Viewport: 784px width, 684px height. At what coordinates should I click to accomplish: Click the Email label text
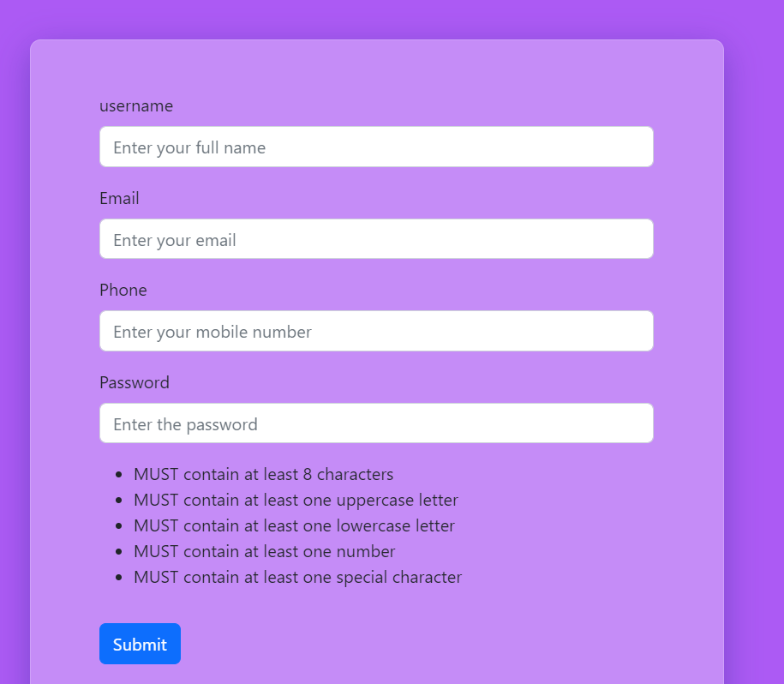click(119, 198)
